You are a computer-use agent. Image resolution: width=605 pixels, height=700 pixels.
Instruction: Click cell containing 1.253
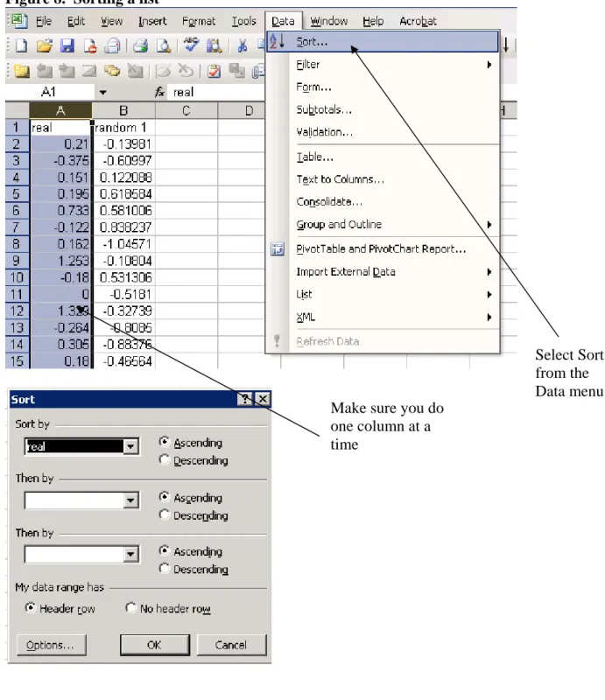point(60,261)
